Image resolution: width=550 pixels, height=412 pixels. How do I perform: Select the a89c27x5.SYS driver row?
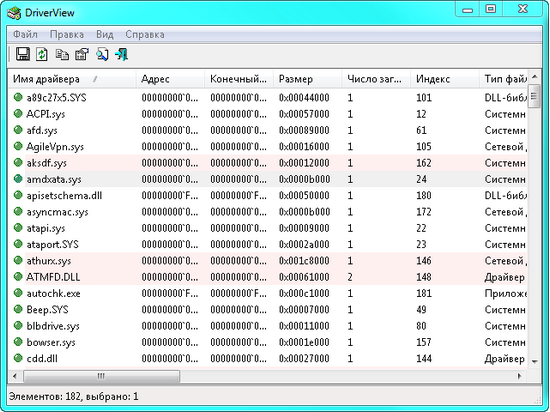(x=268, y=97)
